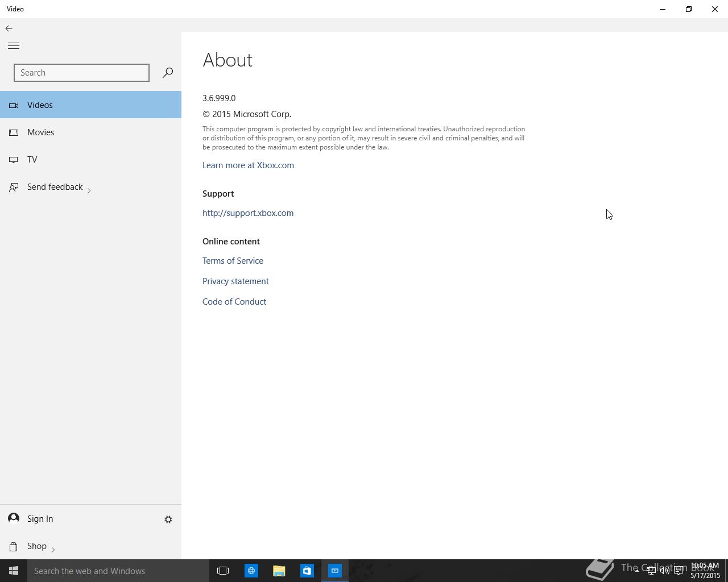Screen dimensions: 728x582
Task: Open Send feedback
Action: point(90,187)
